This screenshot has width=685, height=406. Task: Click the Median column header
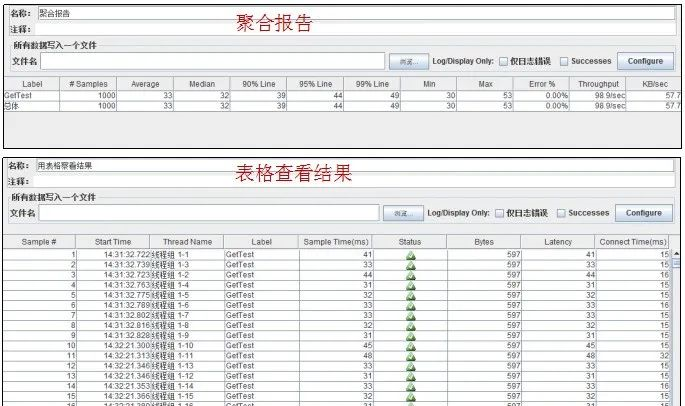click(202, 84)
